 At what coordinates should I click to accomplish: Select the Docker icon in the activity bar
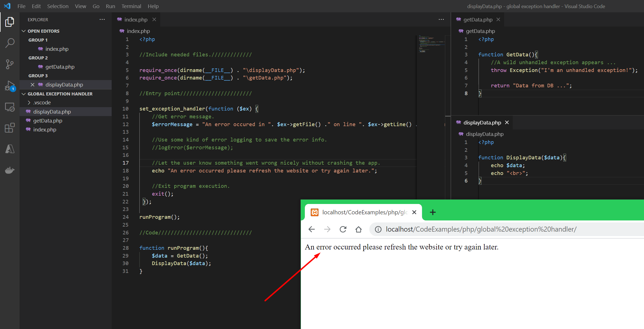[9, 170]
